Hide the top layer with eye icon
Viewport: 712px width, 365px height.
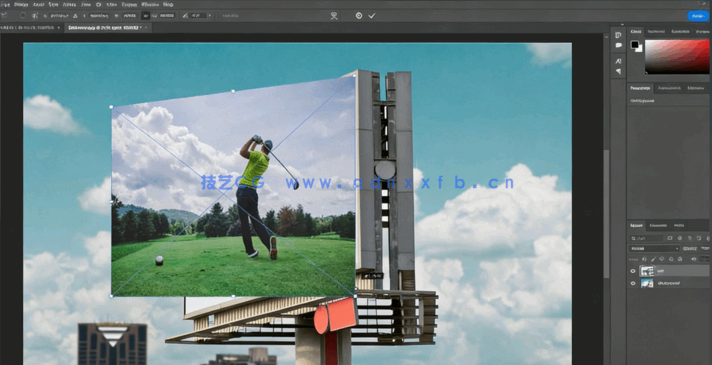[x=633, y=271]
